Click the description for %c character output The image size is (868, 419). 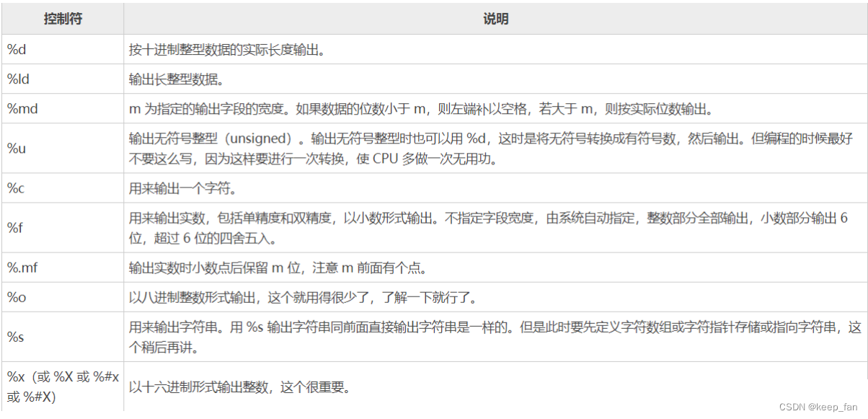click(x=216, y=188)
